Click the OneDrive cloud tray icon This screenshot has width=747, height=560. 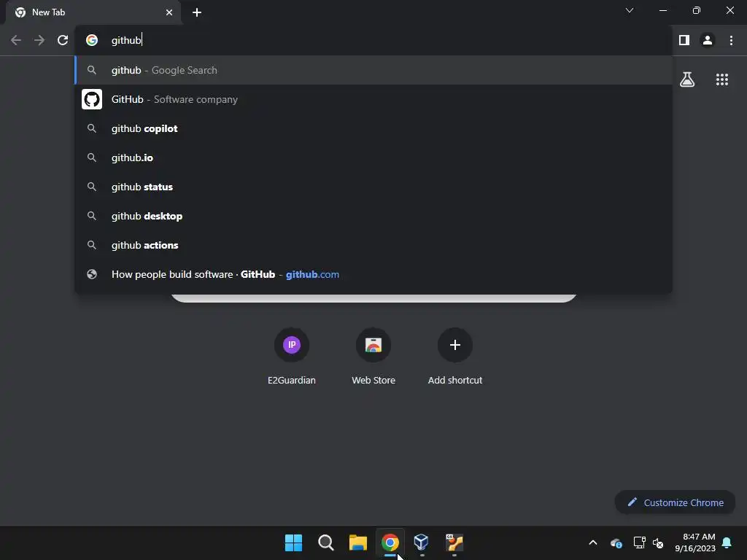click(x=616, y=542)
